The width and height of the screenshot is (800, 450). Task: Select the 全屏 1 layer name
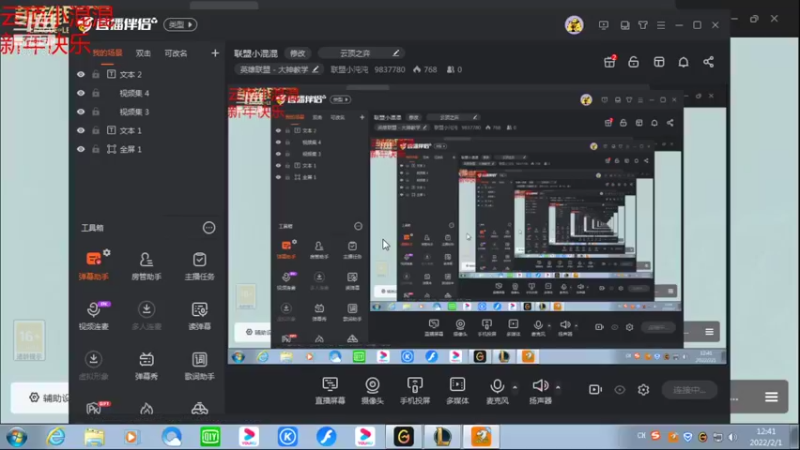[x=131, y=149]
